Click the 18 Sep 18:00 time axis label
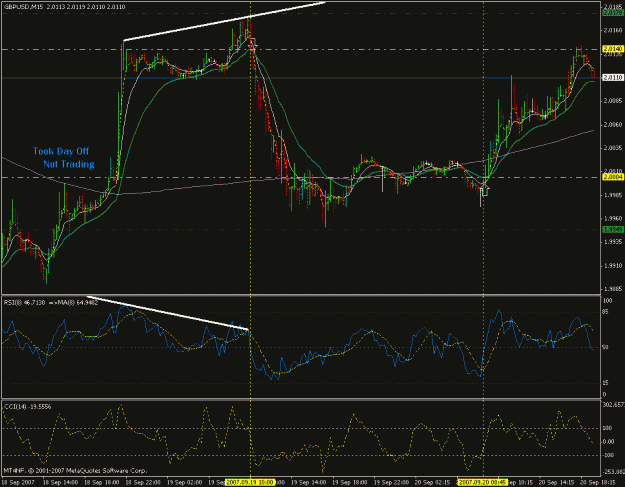This screenshot has height=487, width=625. click(102, 482)
